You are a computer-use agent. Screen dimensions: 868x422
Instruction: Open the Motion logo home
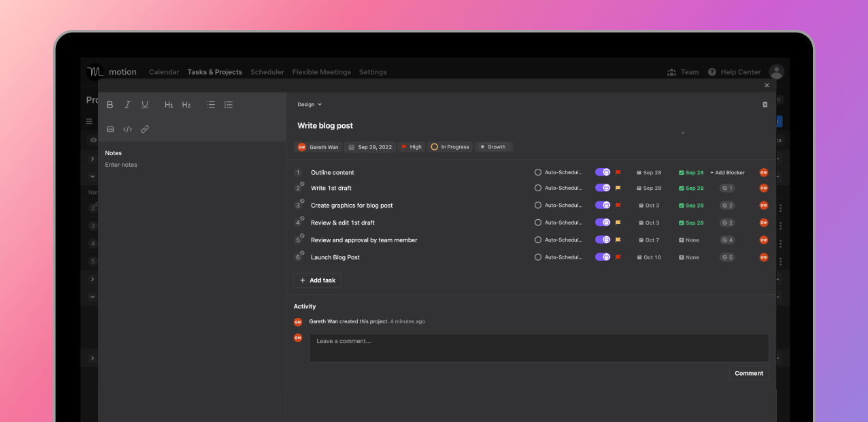pyautogui.click(x=95, y=71)
